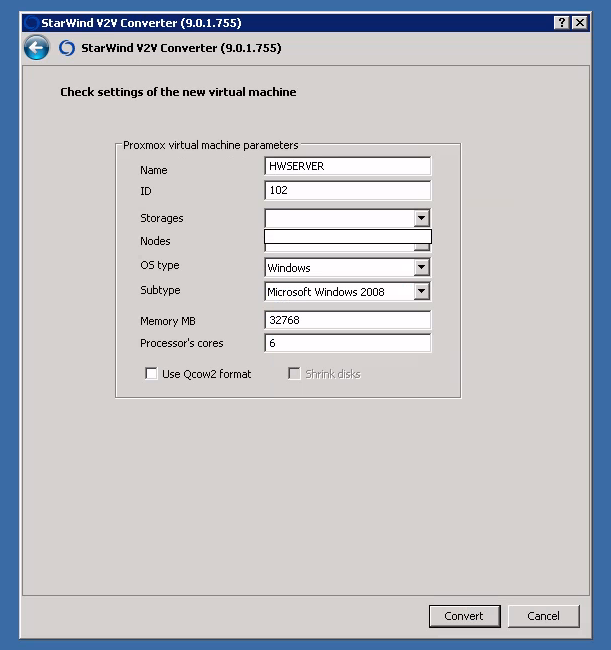Expand the Nodes dropdown arrow
Image resolution: width=611 pixels, height=650 pixels.
point(421,247)
